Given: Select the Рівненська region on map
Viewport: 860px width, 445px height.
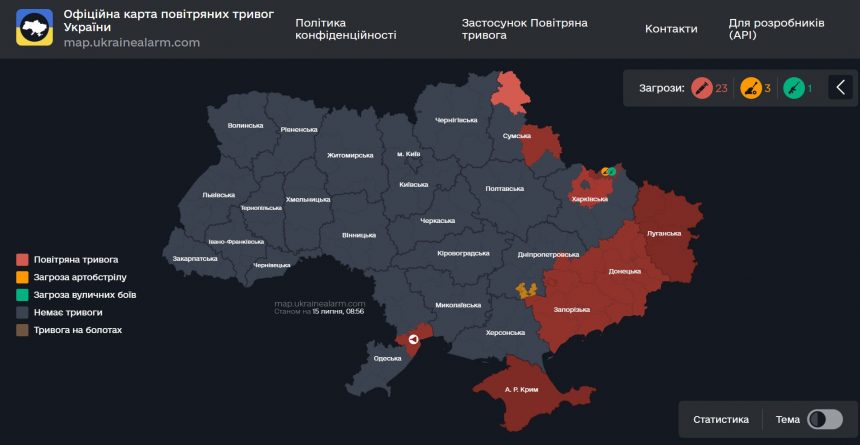Looking at the screenshot, I should click(299, 129).
